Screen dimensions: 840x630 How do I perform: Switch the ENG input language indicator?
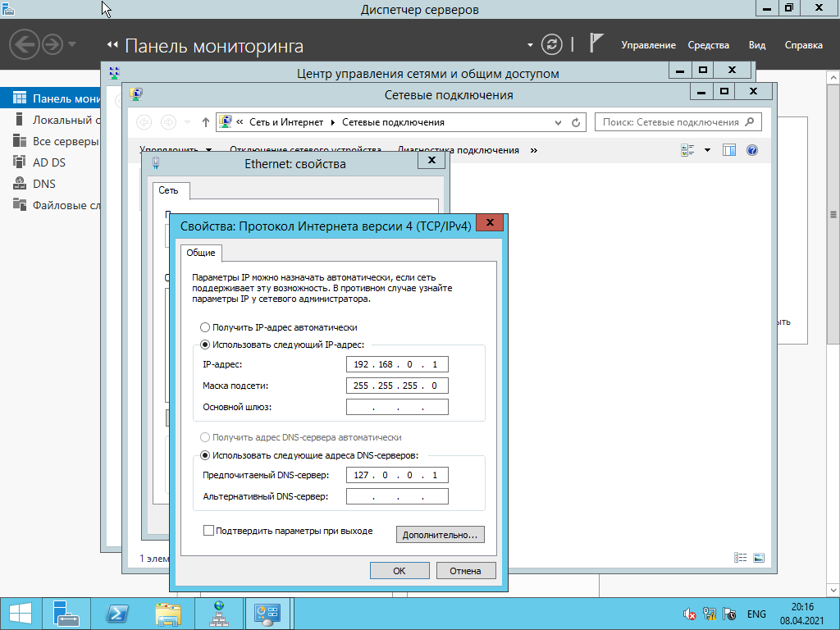click(x=756, y=614)
